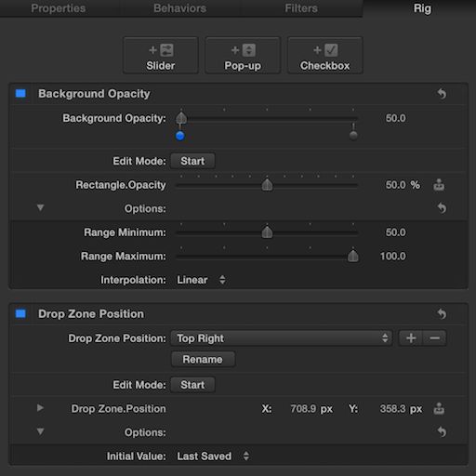Screen dimensions: 476x476
Task: Click the Background Opacity slider handle
Action: click(181, 118)
